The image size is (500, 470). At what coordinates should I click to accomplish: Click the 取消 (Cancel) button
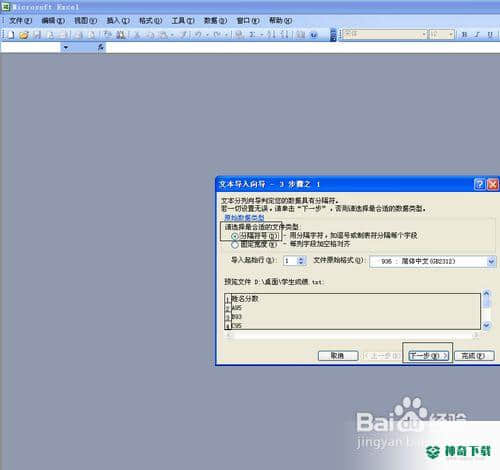[x=338, y=356]
